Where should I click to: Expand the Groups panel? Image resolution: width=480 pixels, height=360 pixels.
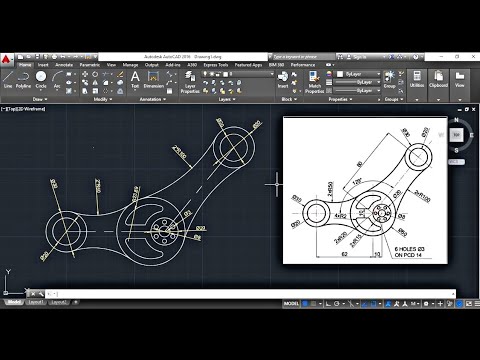tap(394, 99)
